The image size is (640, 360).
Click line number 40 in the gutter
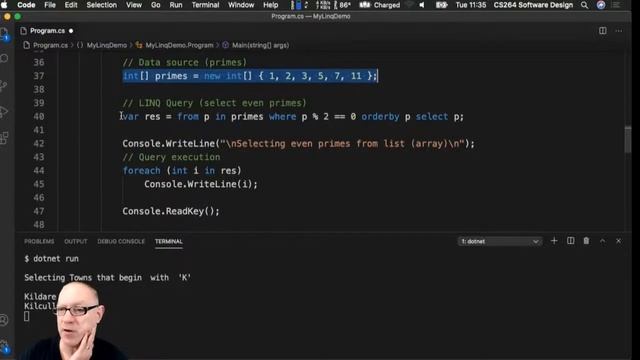39,117
